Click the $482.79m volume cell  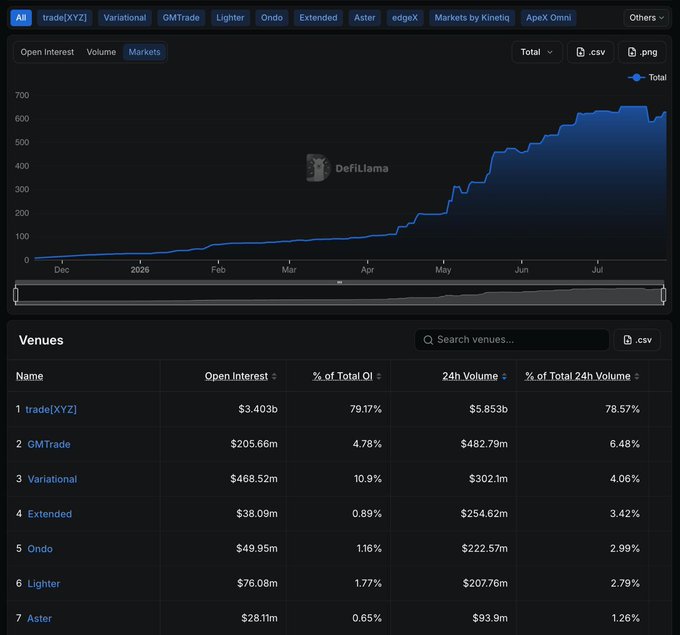click(x=484, y=444)
